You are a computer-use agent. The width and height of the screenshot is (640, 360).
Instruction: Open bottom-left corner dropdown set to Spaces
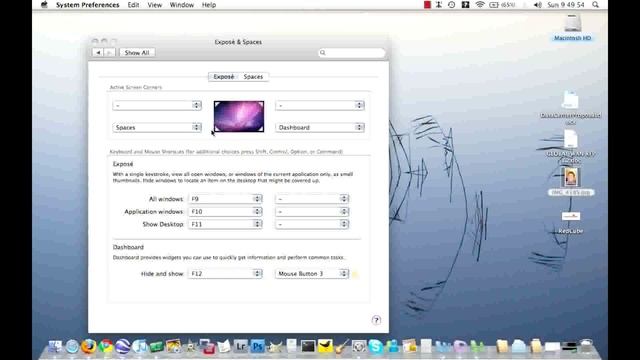click(x=157, y=127)
